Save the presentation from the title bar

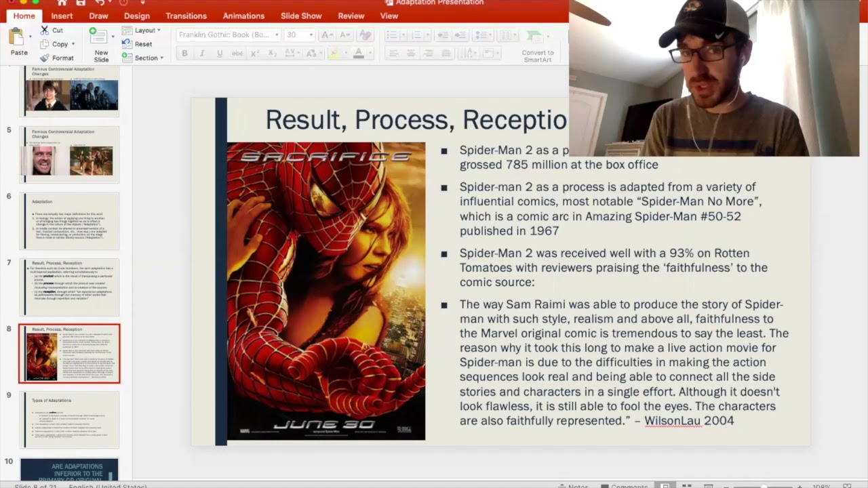click(81, 2)
